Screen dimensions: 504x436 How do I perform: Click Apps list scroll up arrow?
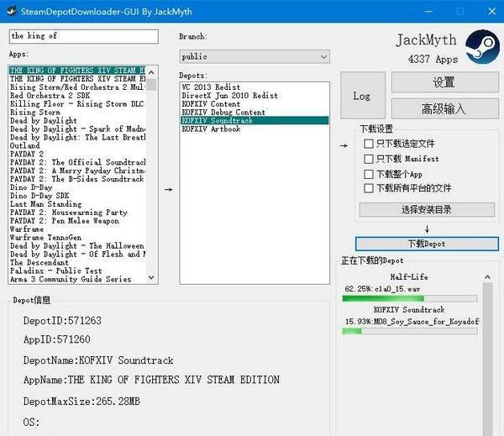(x=152, y=72)
